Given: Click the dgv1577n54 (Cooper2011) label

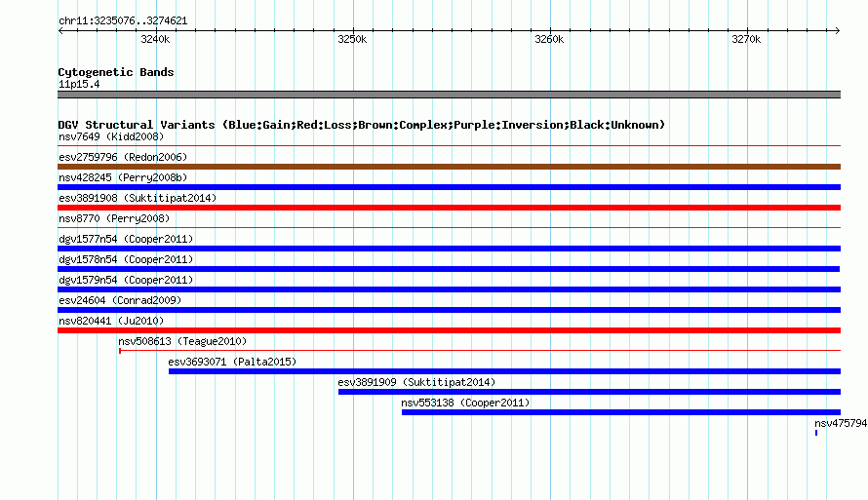Looking at the screenshot, I should pyautogui.click(x=126, y=239).
